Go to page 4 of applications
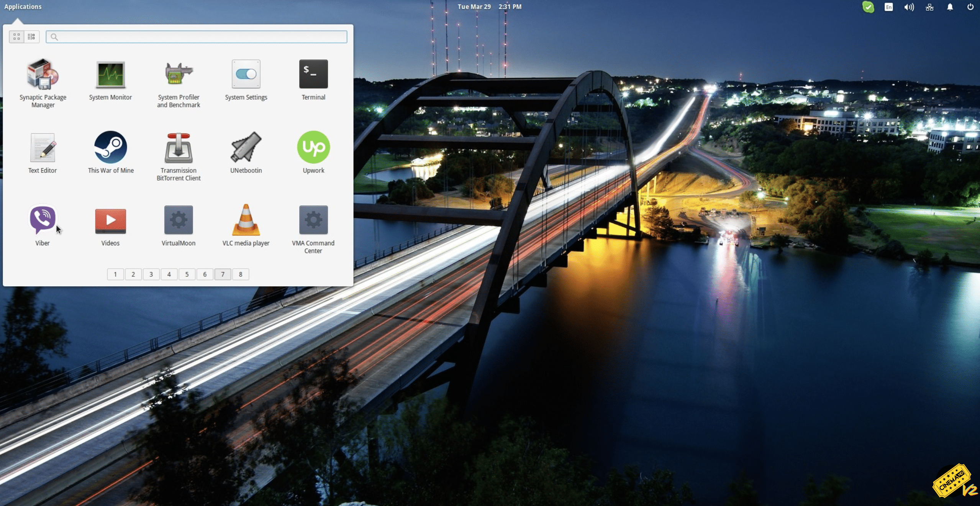This screenshot has height=506, width=980. click(169, 274)
